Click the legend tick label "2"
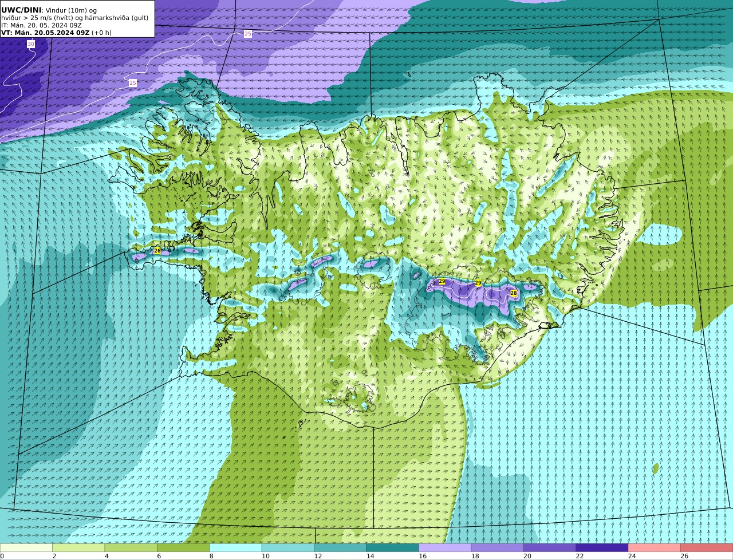The height and width of the screenshot is (560, 733). coord(54,556)
